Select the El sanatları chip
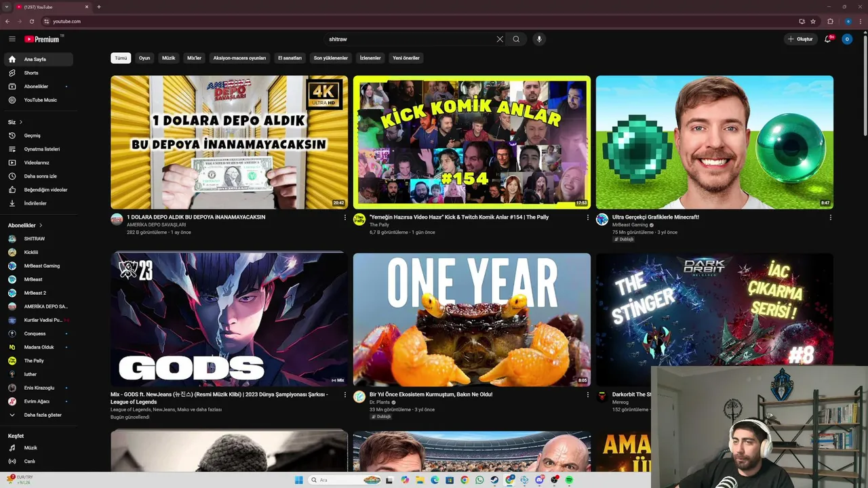 click(x=290, y=58)
